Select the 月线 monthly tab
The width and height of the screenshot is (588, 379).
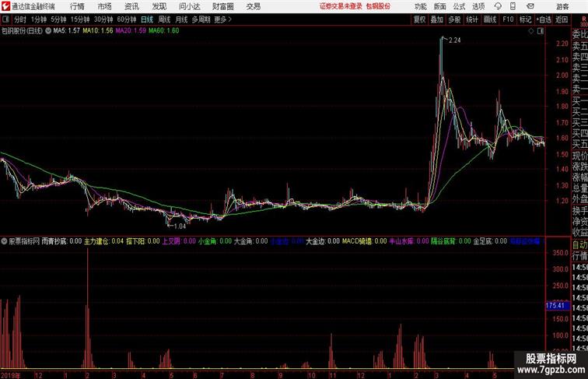(181, 19)
